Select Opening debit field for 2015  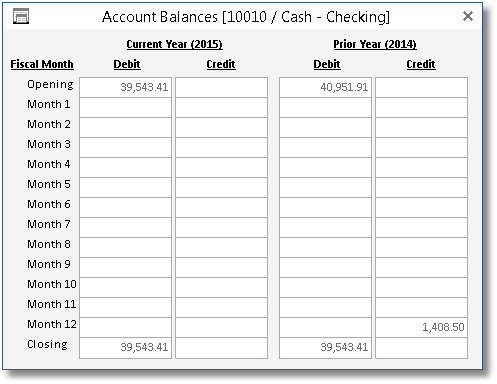(126, 87)
